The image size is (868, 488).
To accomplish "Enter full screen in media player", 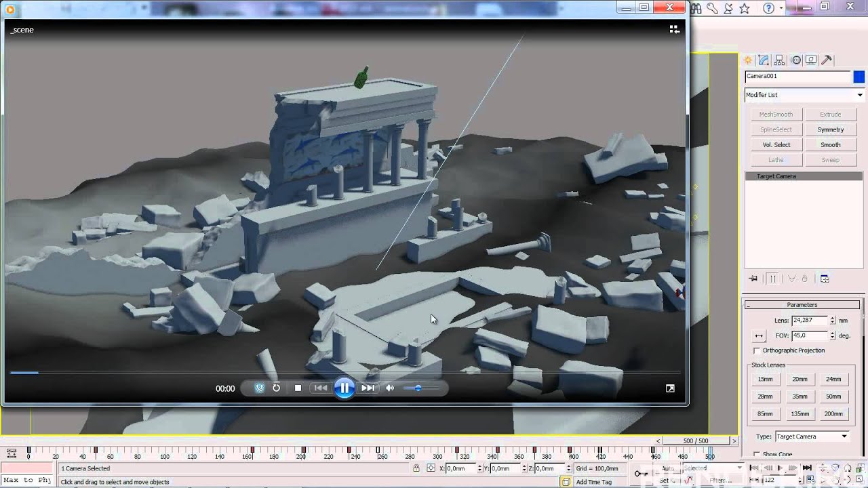I will (670, 388).
